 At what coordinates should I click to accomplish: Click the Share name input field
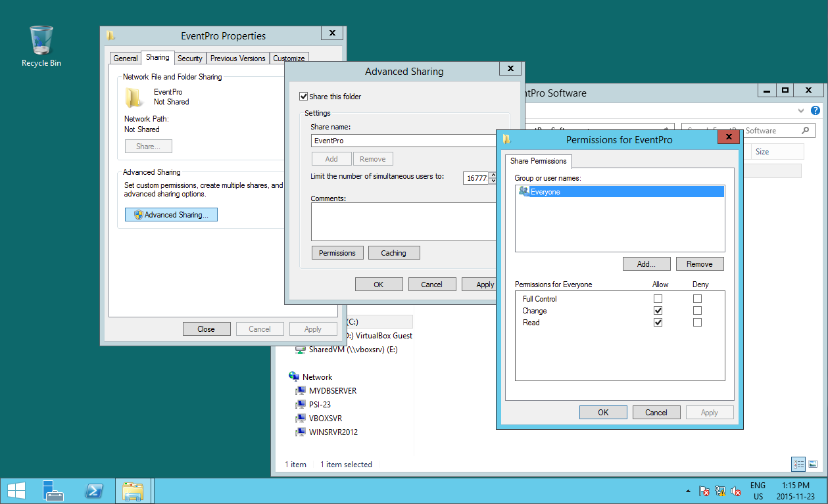pos(404,141)
